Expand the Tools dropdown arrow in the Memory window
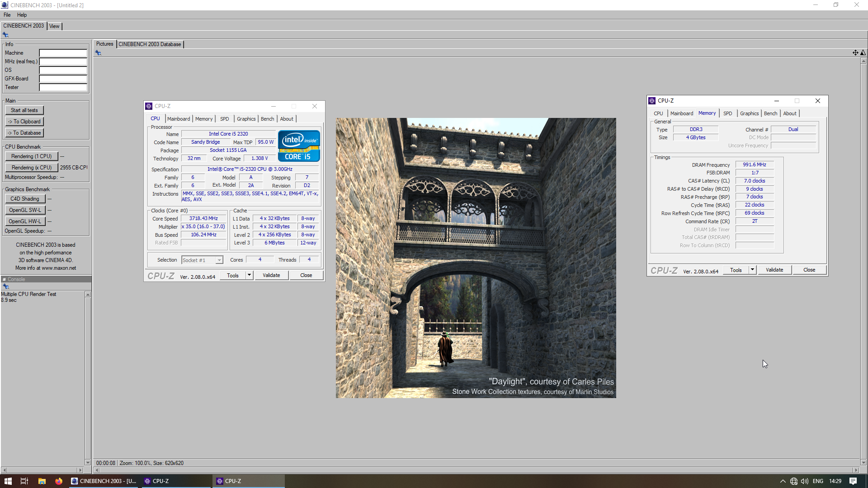 pos(752,270)
